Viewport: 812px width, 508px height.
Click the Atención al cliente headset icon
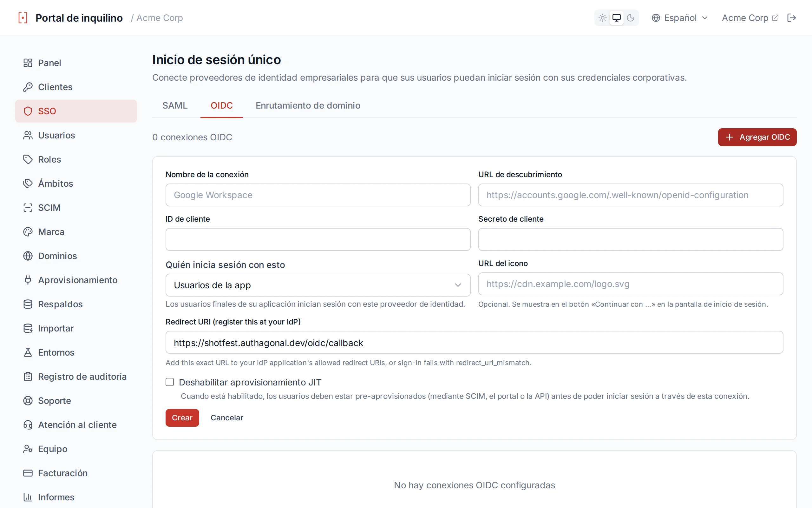(x=28, y=425)
